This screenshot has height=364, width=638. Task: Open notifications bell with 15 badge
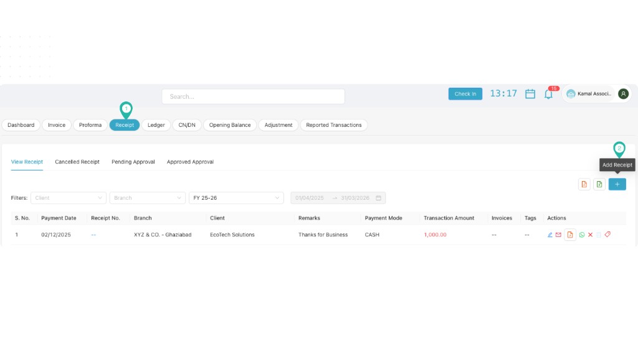548,94
